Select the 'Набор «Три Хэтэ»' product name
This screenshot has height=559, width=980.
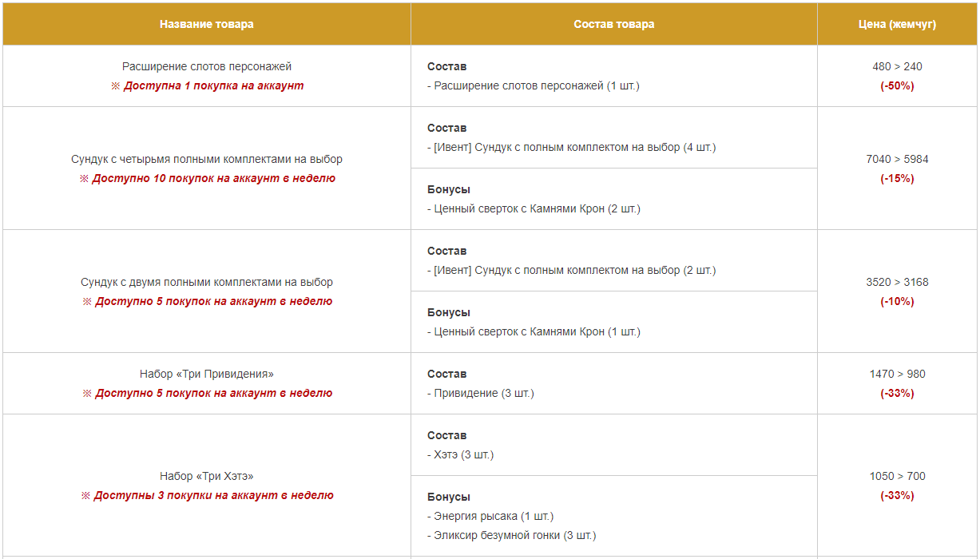[x=207, y=476]
